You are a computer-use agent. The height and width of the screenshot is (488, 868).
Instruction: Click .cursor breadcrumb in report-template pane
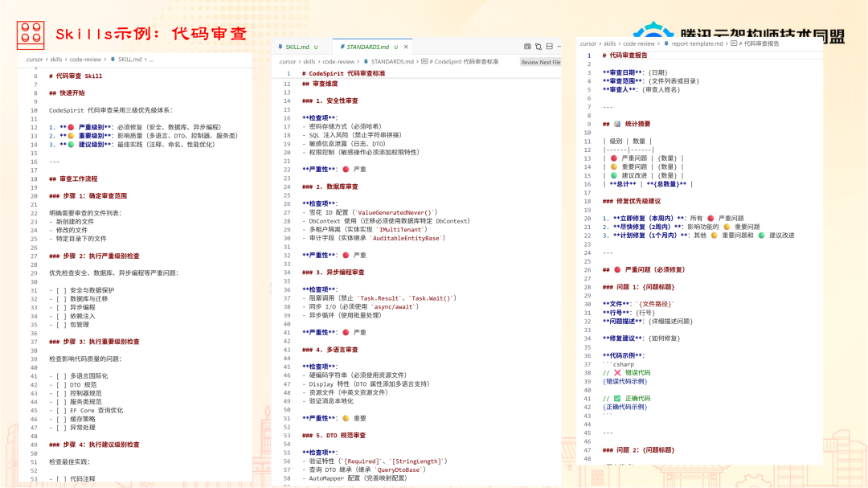click(588, 43)
